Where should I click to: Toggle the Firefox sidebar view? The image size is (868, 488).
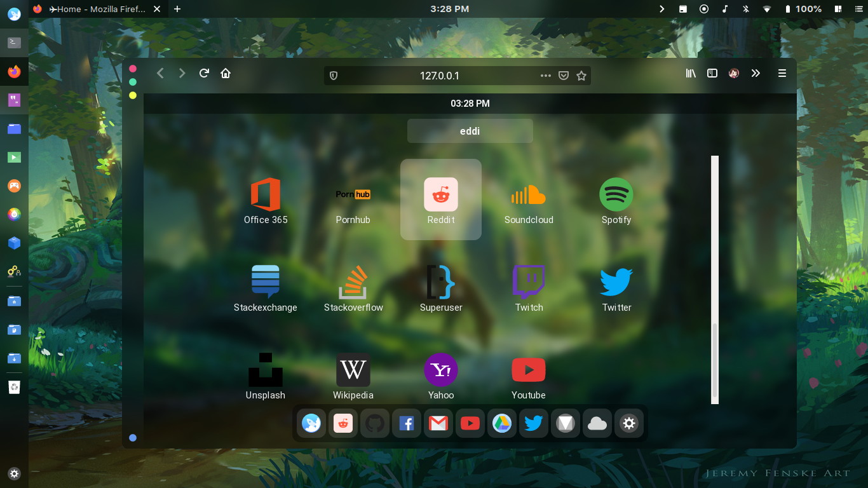(x=712, y=74)
